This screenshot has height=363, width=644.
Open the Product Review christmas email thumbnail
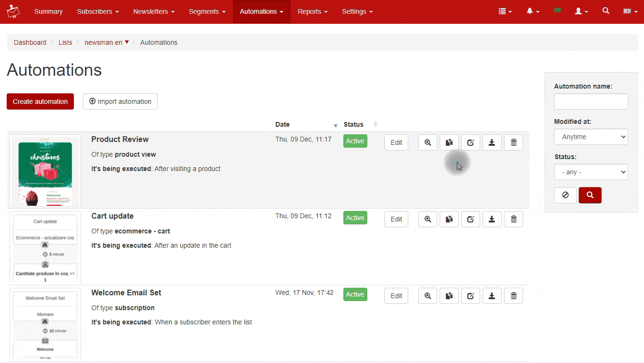coord(45,171)
